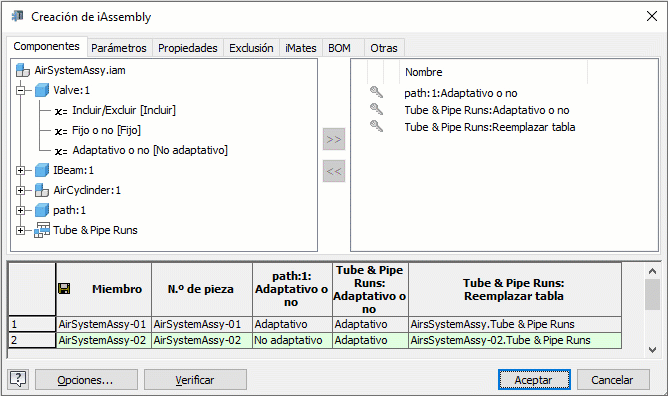Open help with the question mark button
The image size is (668, 396).
point(18,379)
